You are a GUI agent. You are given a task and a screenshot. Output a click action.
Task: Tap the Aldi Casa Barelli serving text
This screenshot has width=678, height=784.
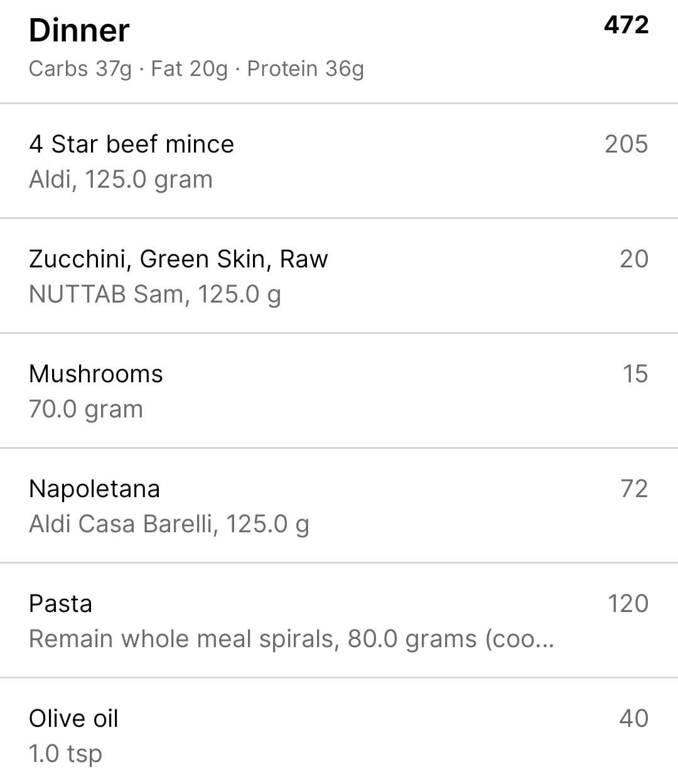click(x=169, y=525)
